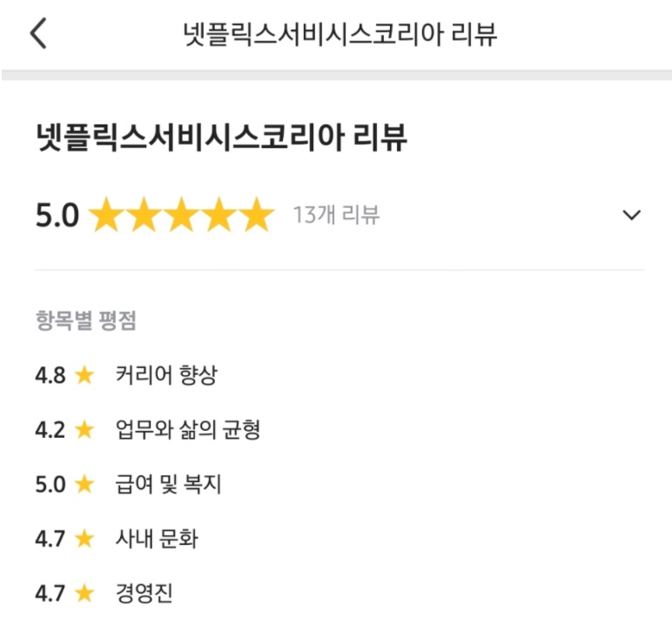Open the 13개 리뷰 review count
Viewport: 672px width, 632px height.
(x=336, y=215)
